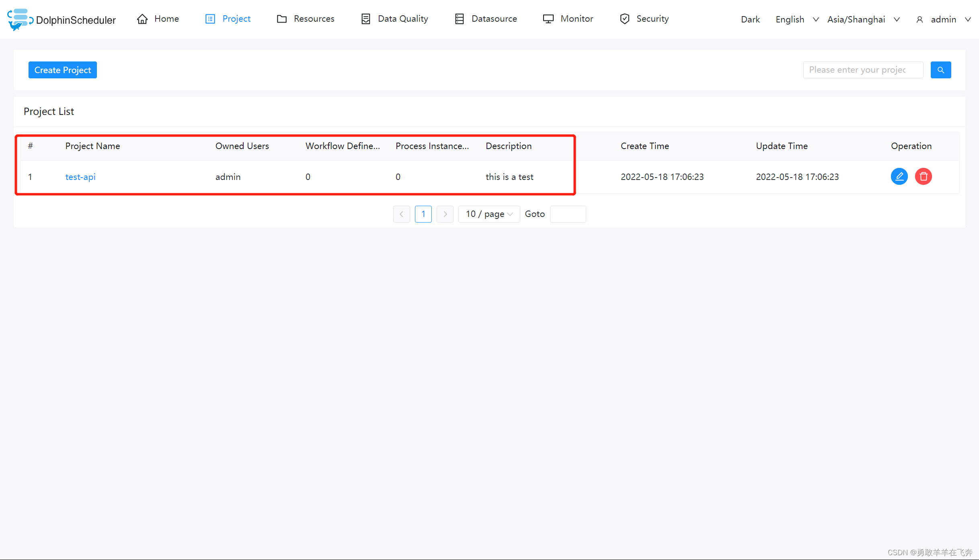Click the Resources folder icon
Viewport: 979px width, 560px height.
[282, 19]
